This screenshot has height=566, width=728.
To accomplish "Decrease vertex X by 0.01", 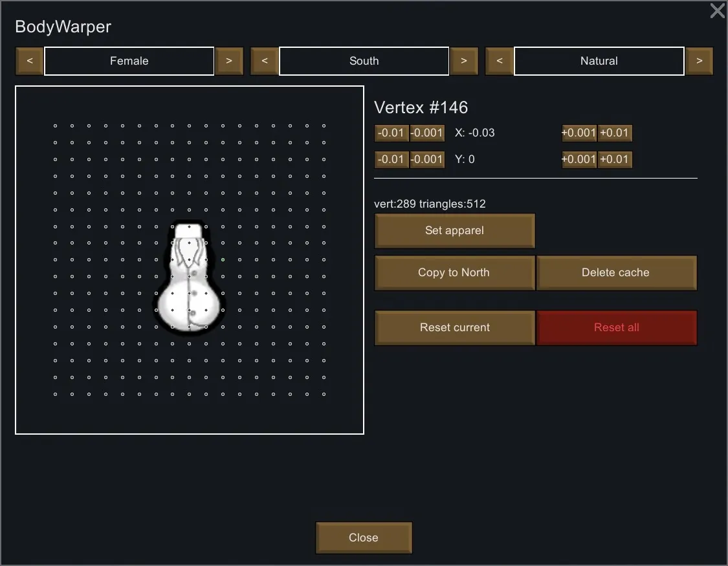I will tap(392, 133).
